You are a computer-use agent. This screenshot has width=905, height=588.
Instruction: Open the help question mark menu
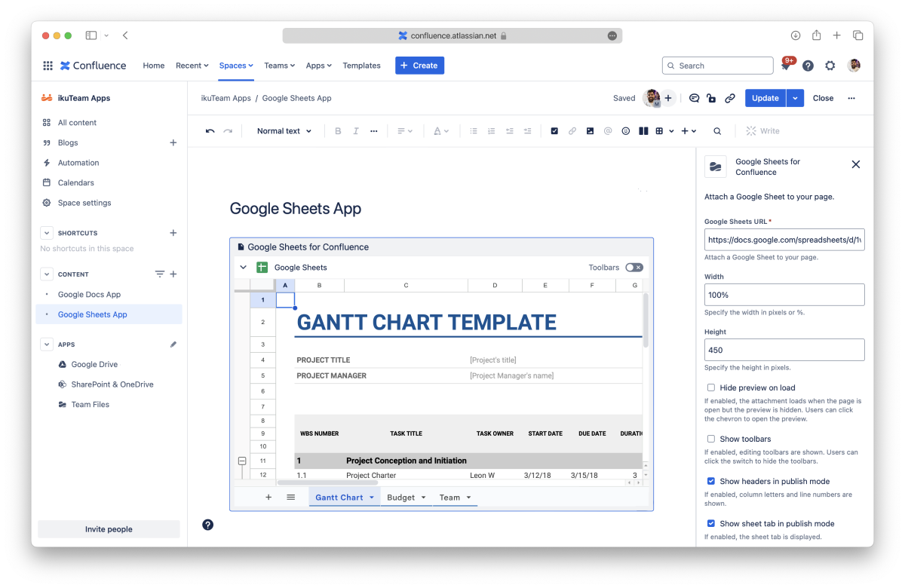(808, 66)
